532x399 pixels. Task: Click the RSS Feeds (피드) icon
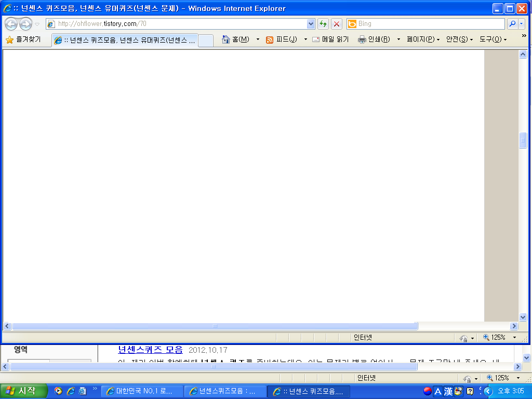pos(270,39)
